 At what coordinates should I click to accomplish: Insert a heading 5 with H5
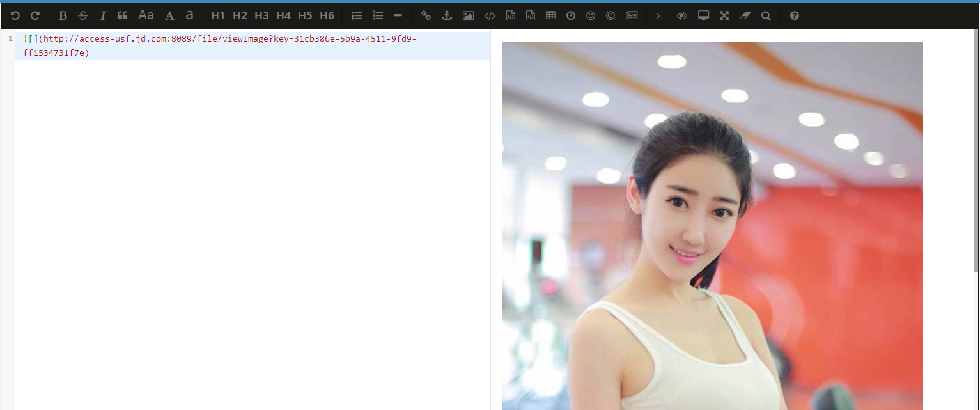click(305, 15)
